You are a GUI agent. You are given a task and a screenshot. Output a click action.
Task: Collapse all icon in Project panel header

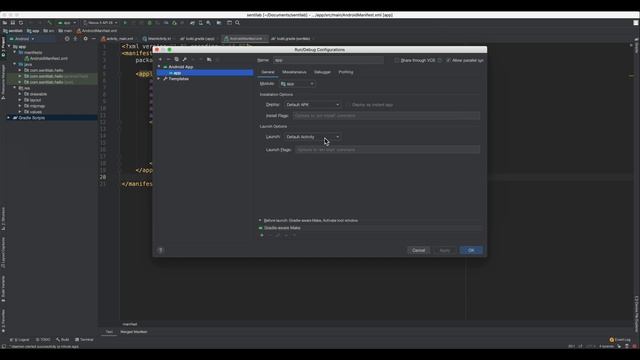point(76,39)
